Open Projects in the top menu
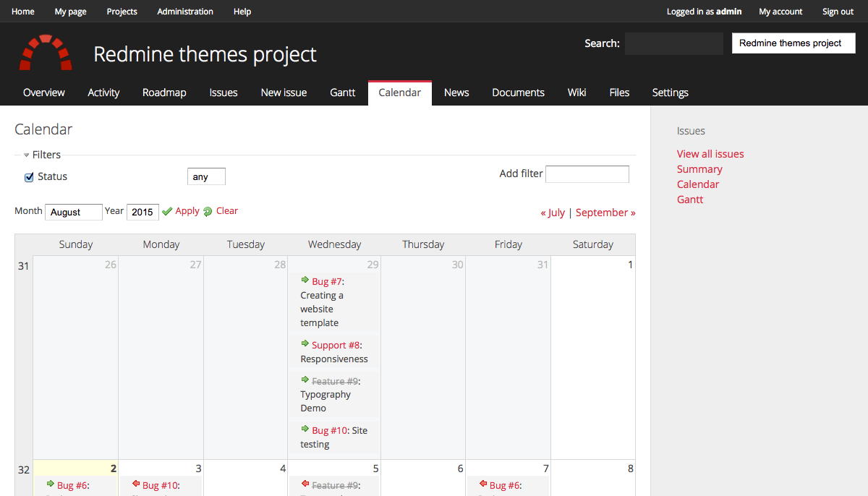Viewport: 868px width, 496px height. pos(122,12)
